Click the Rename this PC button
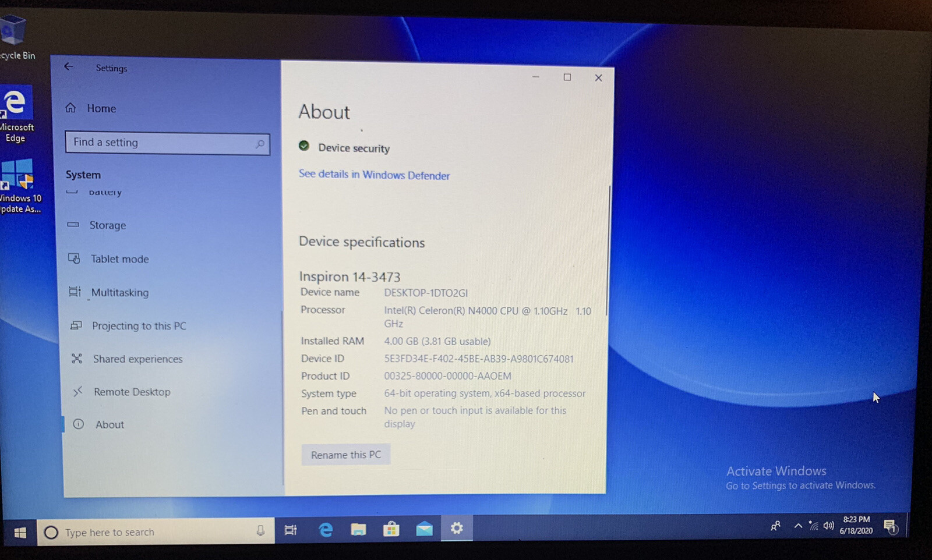The height and width of the screenshot is (560, 932). 346,455
